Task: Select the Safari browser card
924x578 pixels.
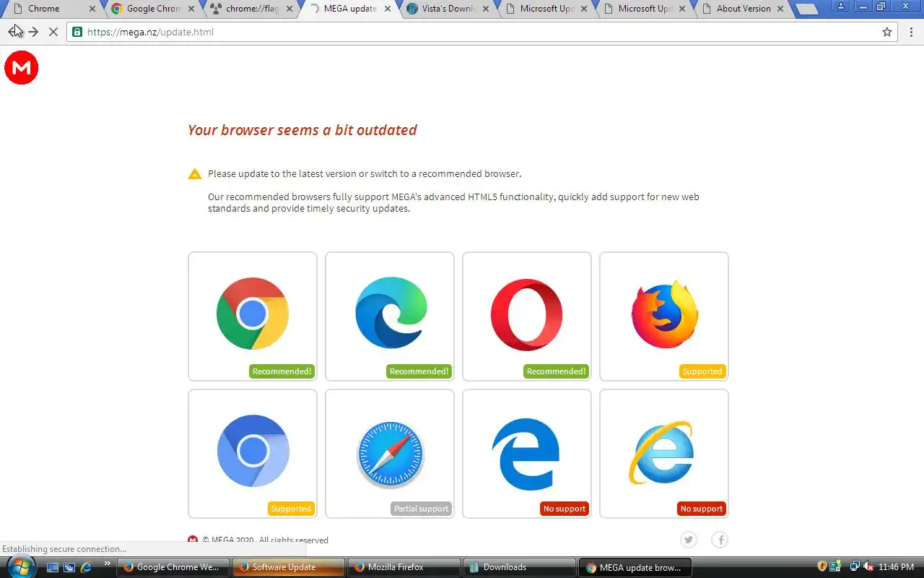Action: coord(390,454)
